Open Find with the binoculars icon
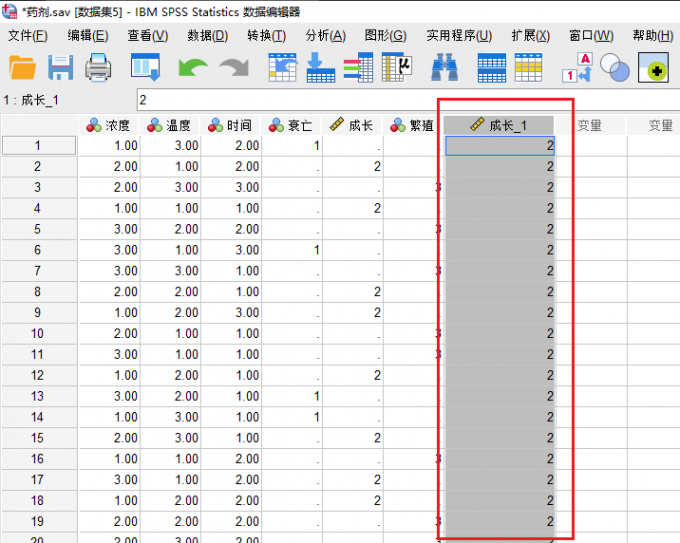The width and height of the screenshot is (680, 543). pyautogui.click(x=444, y=68)
